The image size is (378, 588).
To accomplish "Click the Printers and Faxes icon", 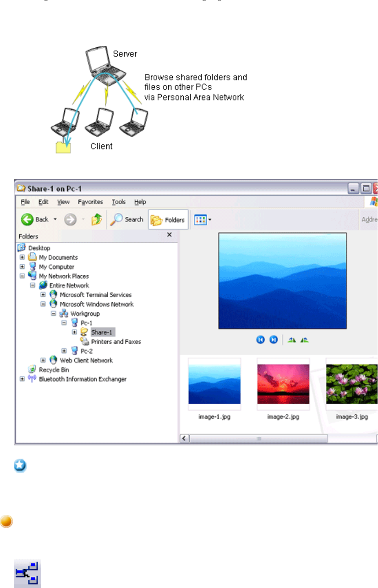I will pos(84,342).
